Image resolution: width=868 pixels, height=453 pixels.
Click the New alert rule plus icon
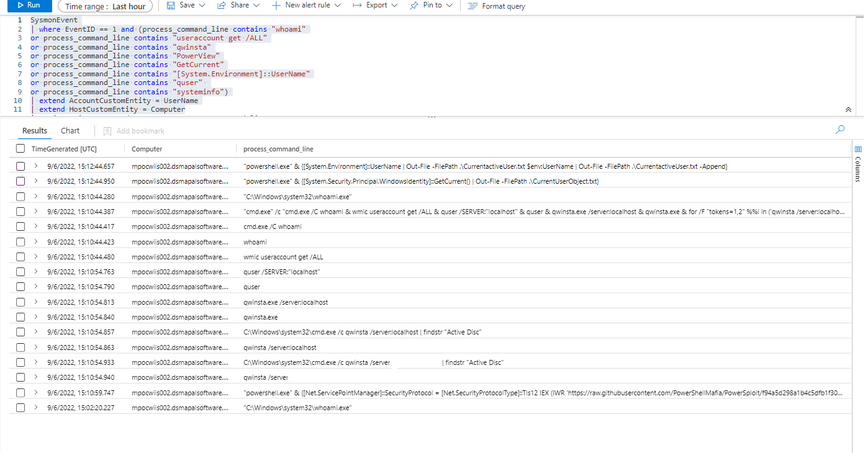tap(276, 6)
